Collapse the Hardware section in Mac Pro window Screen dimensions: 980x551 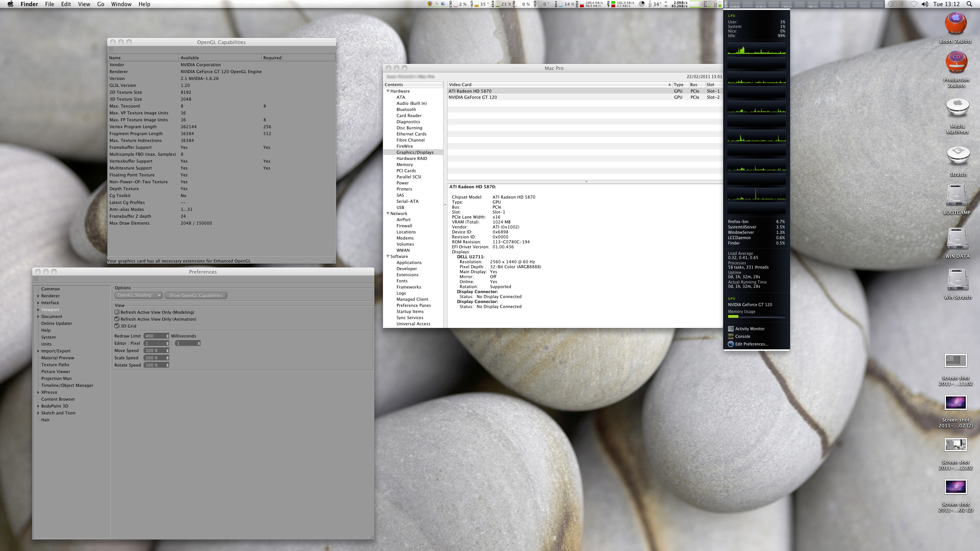[388, 91]
